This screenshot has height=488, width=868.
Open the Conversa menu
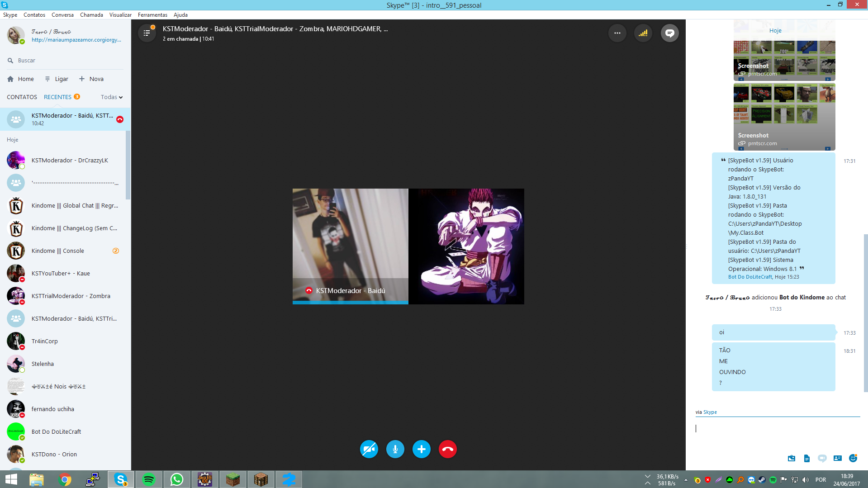coord(62,14)
